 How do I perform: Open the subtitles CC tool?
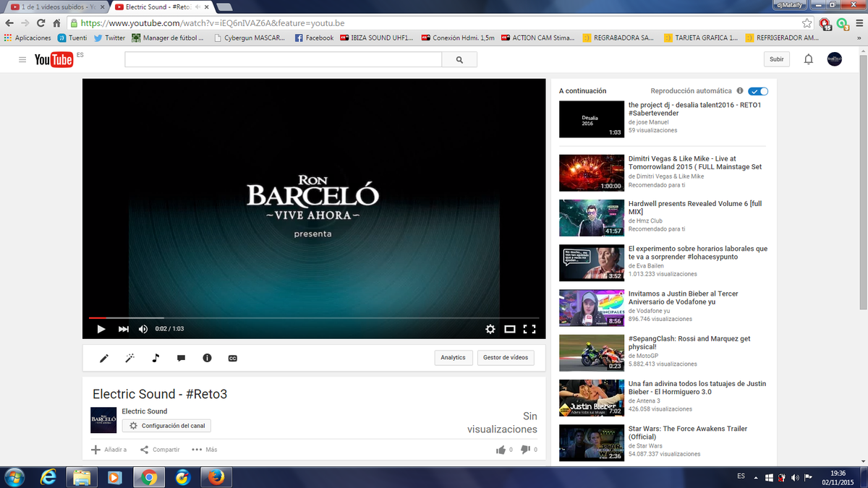pos(233,358)
